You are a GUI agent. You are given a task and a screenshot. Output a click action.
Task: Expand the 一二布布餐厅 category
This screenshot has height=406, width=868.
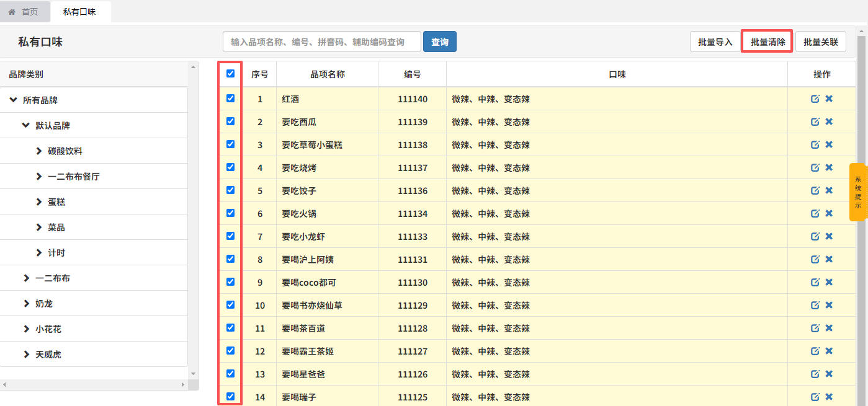[x=39, y=176]
